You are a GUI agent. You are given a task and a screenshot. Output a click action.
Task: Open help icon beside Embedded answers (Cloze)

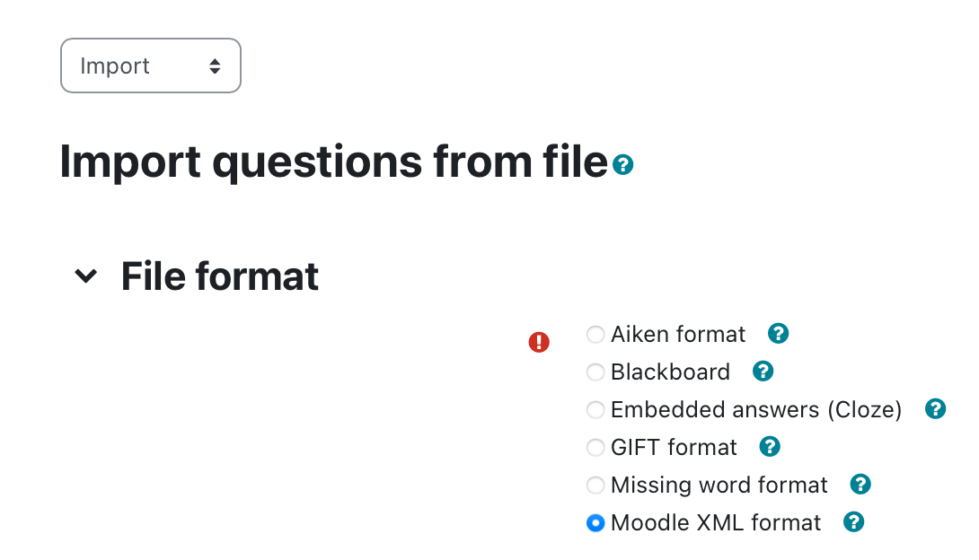[935, 409]
